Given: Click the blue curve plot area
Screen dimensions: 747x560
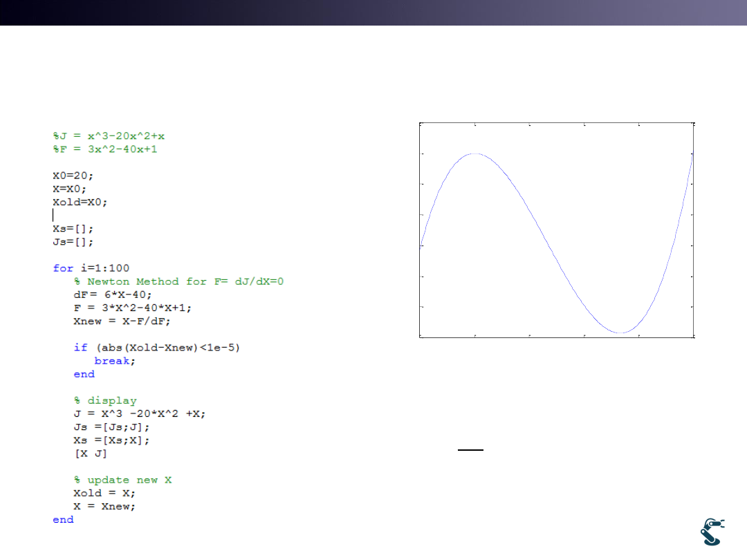Looking at the screenshot, I should point(556,230).
